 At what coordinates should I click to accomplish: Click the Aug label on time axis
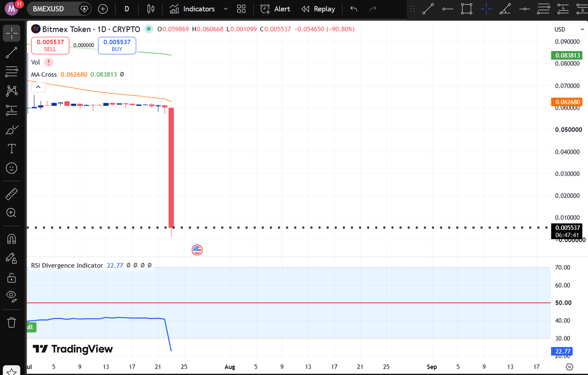pyautogui.click(x=229, y=367)
